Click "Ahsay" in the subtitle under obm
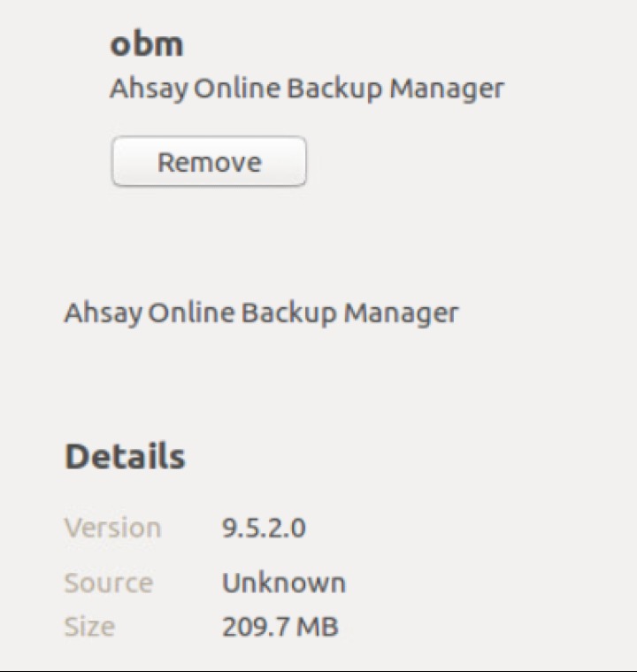This screenshot has height=672, width=637. pyautogui.click(x=146, y=89)
